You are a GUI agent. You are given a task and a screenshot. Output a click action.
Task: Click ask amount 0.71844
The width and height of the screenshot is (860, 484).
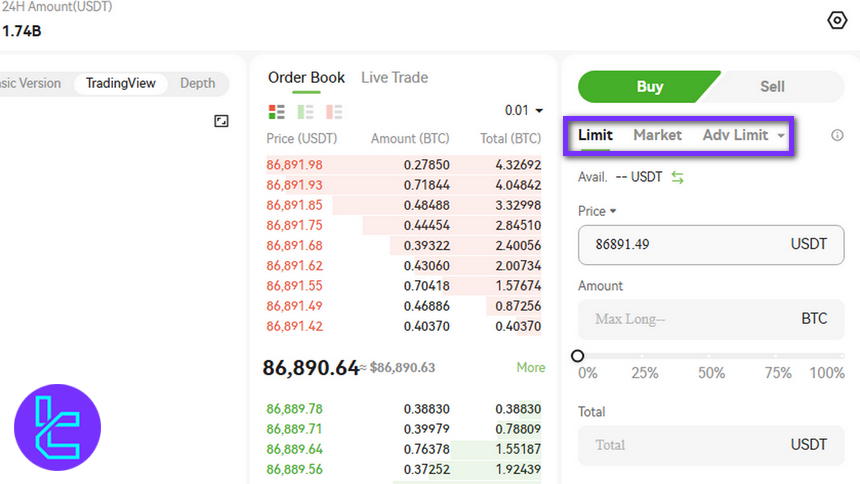pyautogui.click(x=427, y=185)
